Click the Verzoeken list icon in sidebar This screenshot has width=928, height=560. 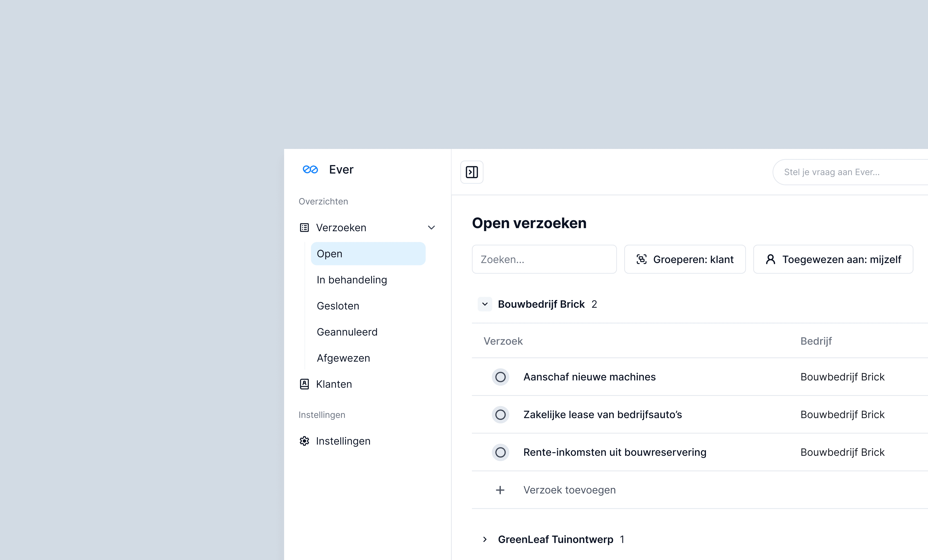pos(304,228)
